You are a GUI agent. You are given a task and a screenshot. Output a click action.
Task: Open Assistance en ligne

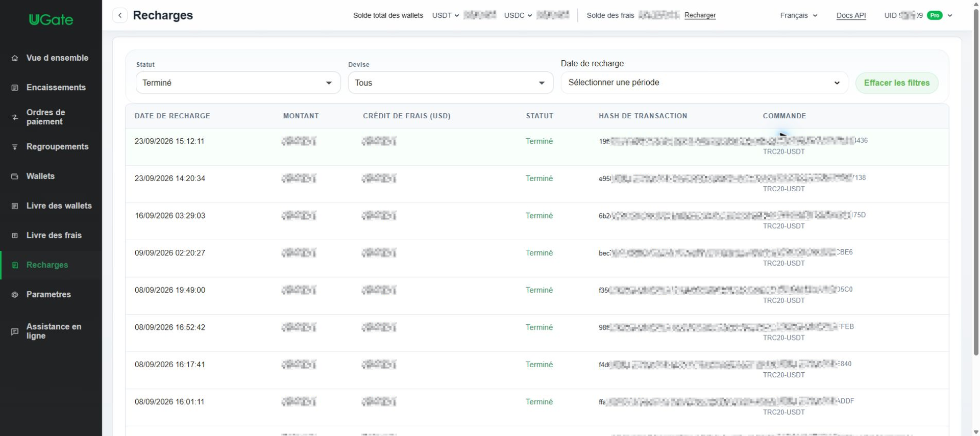(x=51, y=331)
